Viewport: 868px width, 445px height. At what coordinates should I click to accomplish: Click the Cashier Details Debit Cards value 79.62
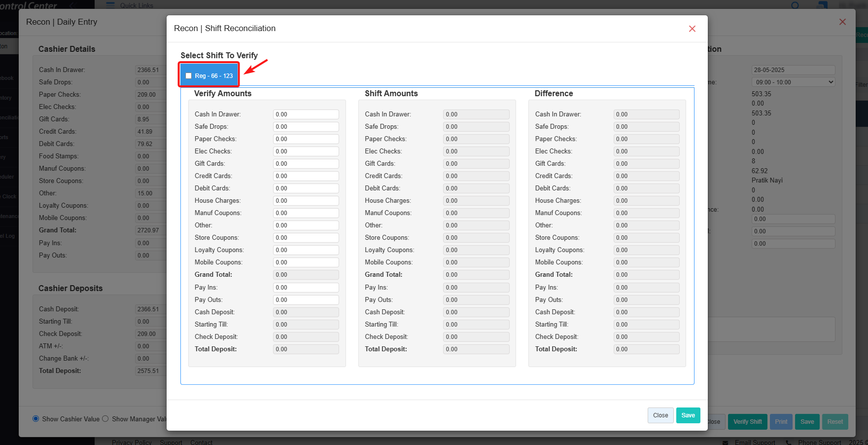151,144
